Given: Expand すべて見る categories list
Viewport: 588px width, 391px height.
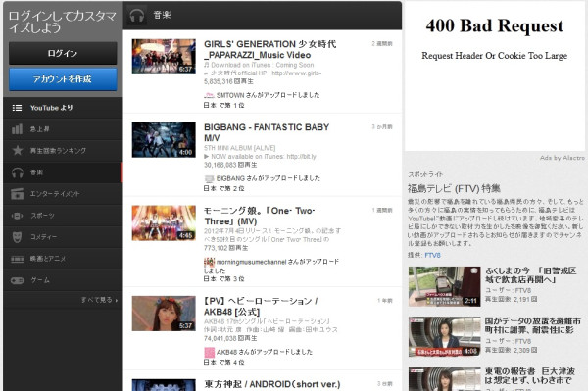Looking at the screenshot, I should [99, 300].
